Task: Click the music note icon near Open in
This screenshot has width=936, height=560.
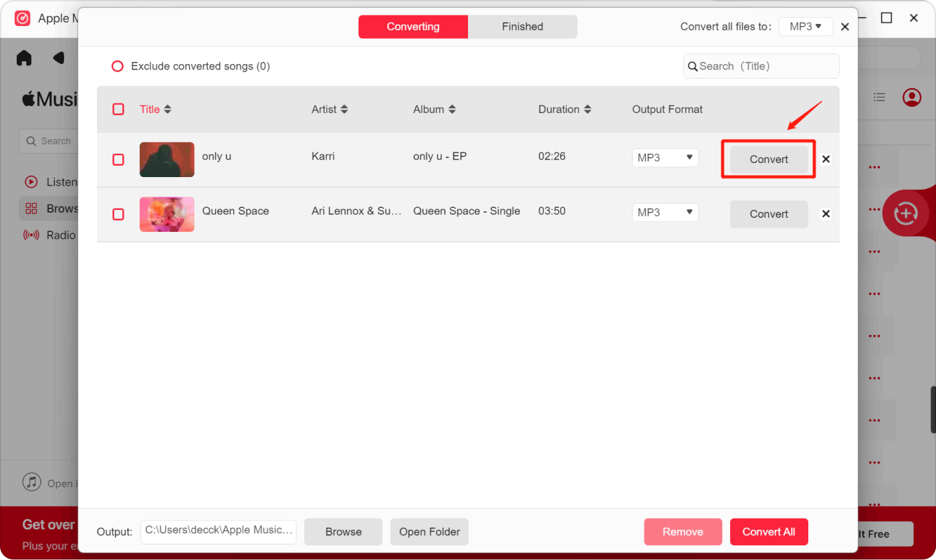Action: click(31, 482)
